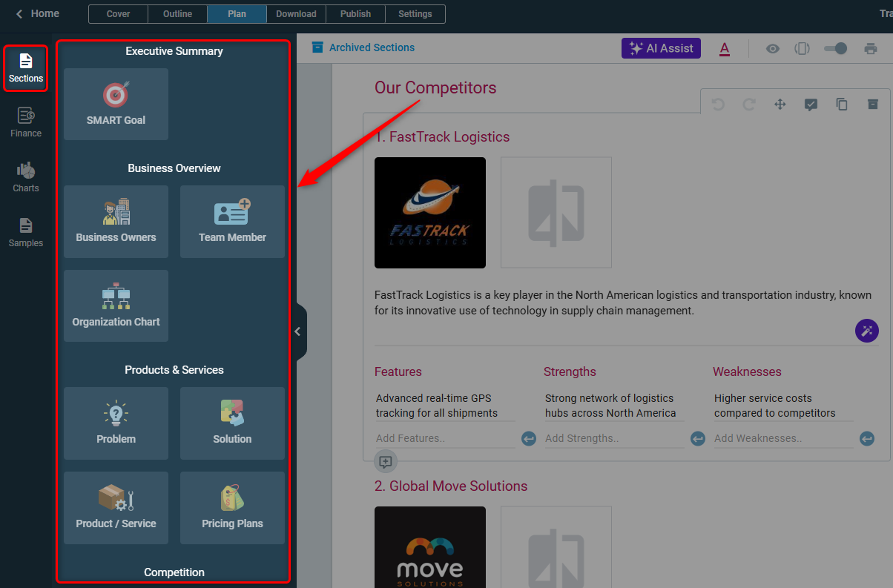Add the Problem section

point(116,423)
